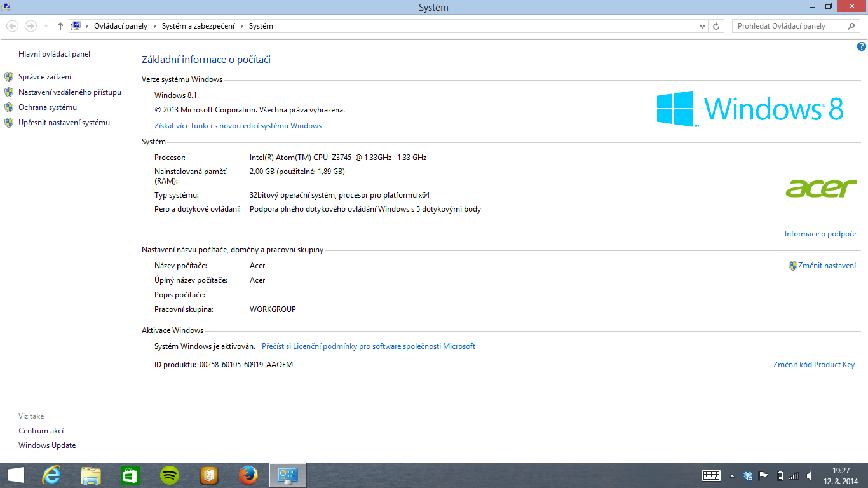Open the address bar history dropdown
Screen dimensions: 868x488
702,26
